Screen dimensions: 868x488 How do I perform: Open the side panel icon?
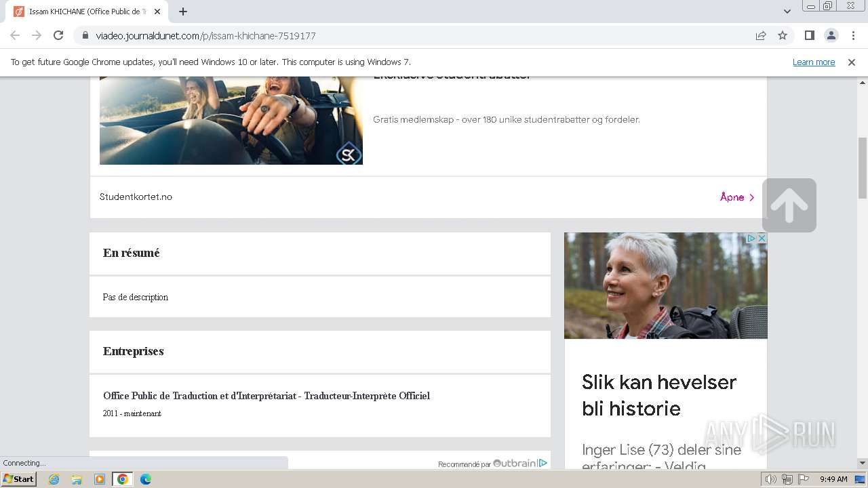(809, 35)
